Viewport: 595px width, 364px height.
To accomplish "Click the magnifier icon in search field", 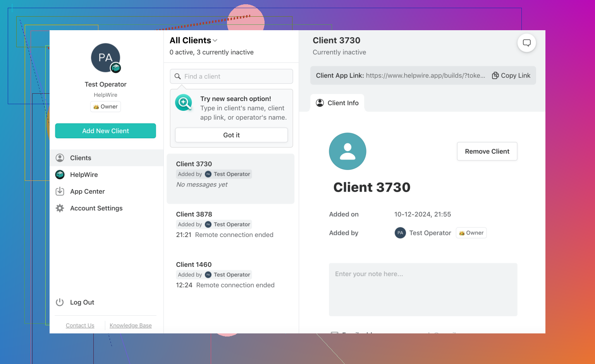I will (177, 76).
